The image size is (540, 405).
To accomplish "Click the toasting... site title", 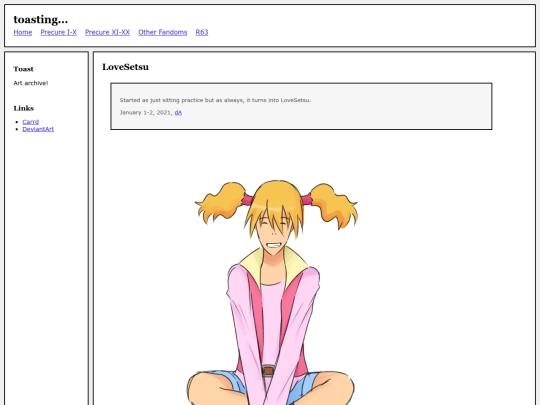I will tap(41, 19).
